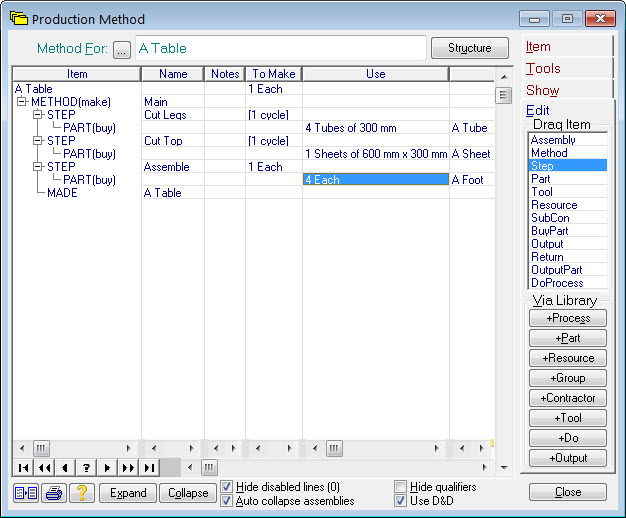Viewport: 626px width, 518px height.
Task: Open the Edit menu tab
Action: (537, 110)
